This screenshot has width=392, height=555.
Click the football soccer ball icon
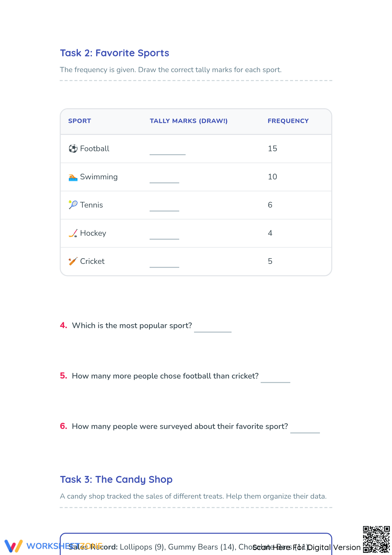tap(73, 149)
